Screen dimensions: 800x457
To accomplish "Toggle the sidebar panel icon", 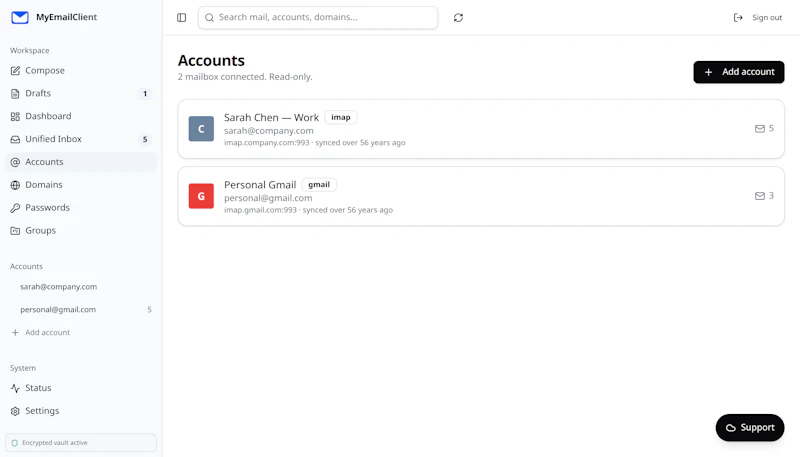I will point(182,17).
